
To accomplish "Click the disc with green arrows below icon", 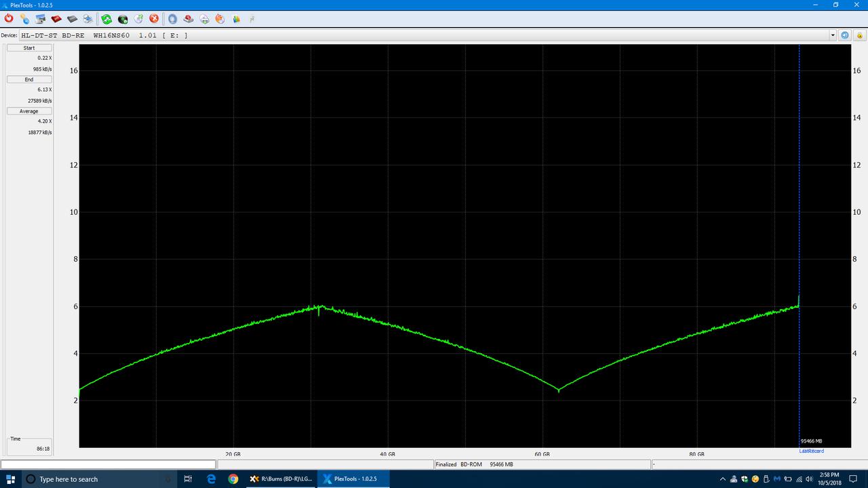I will (204, 19).
